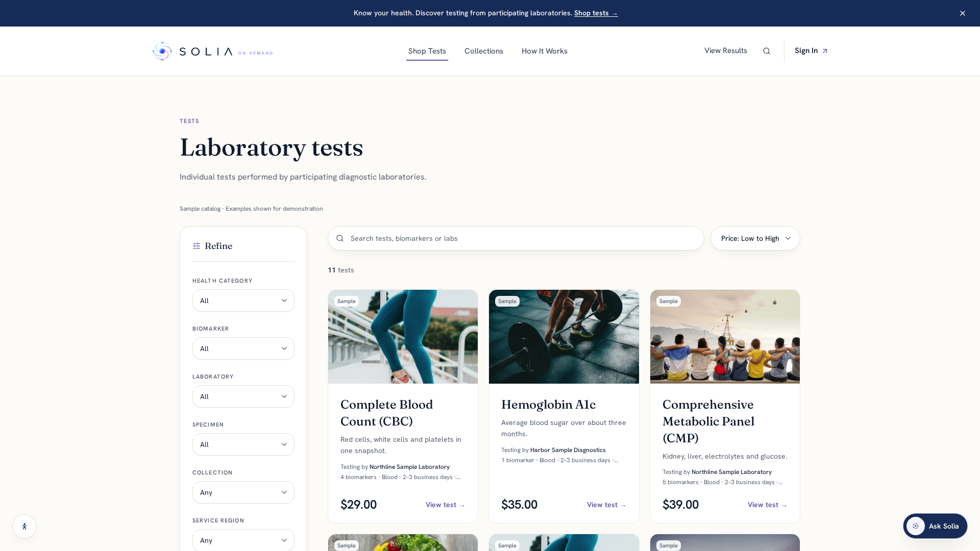980x551 pixels.
Task: Open the Collections nav item
Action: point(484,51)
